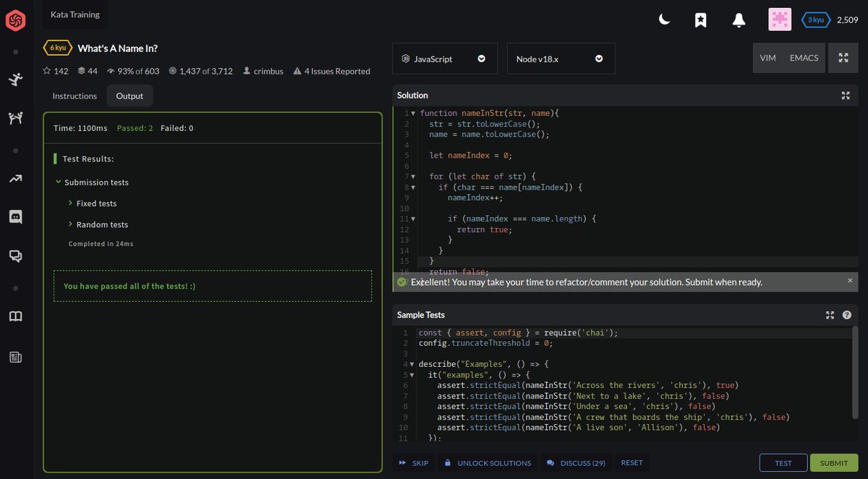Click the 'Failed: 0' text

pos(176,128)
